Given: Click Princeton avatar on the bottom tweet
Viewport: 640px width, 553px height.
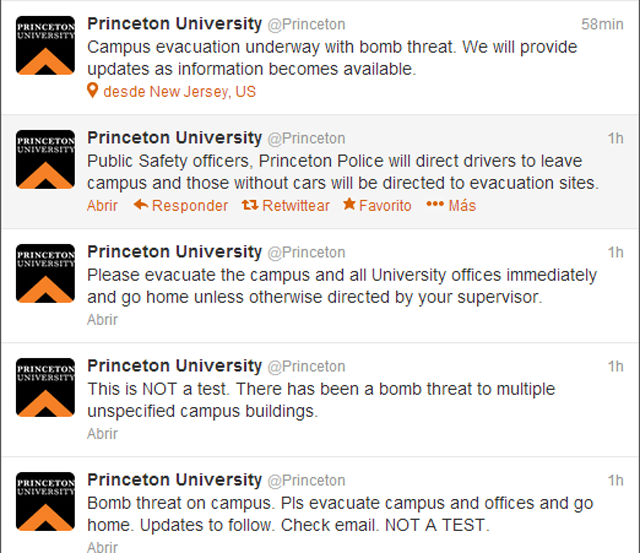Looking at the screenshot, I should 45,501.
